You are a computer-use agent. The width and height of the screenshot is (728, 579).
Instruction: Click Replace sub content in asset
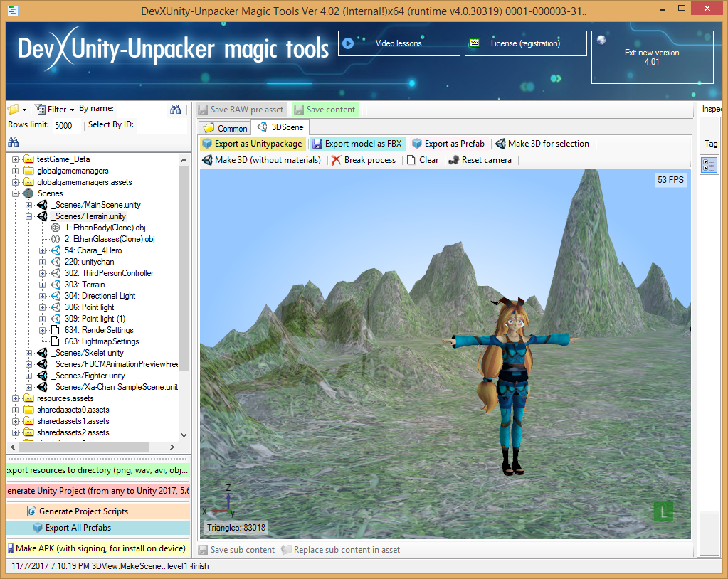[340, 550]
